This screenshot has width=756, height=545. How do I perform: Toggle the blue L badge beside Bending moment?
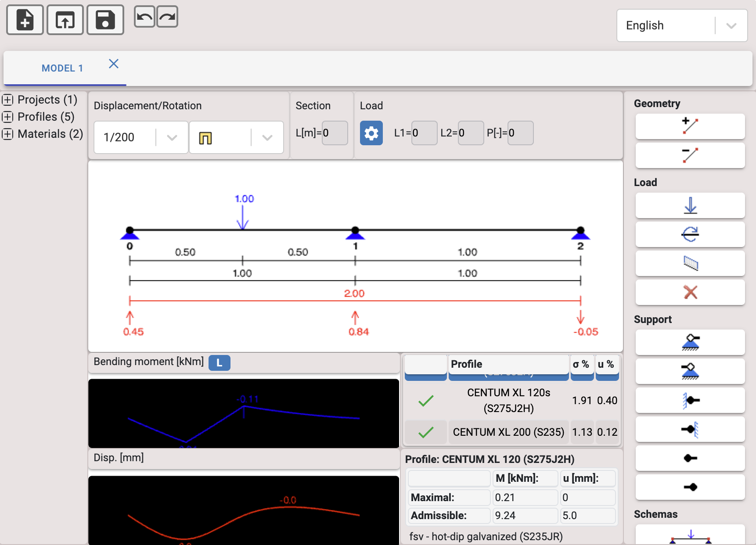coord(219,363)
